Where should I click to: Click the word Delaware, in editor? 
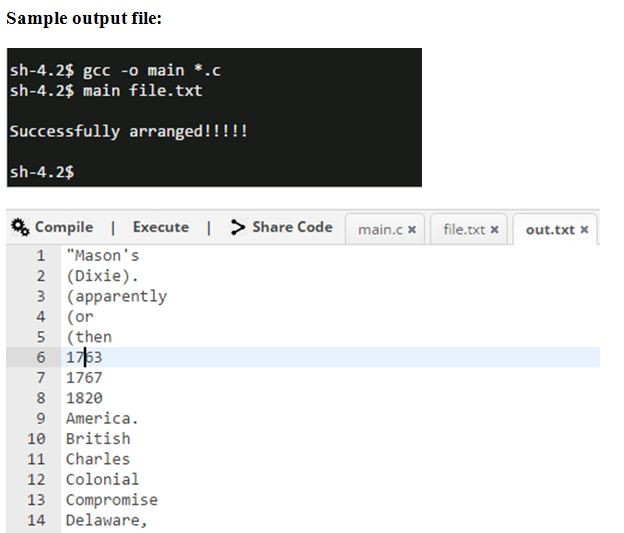pos(107,520)
